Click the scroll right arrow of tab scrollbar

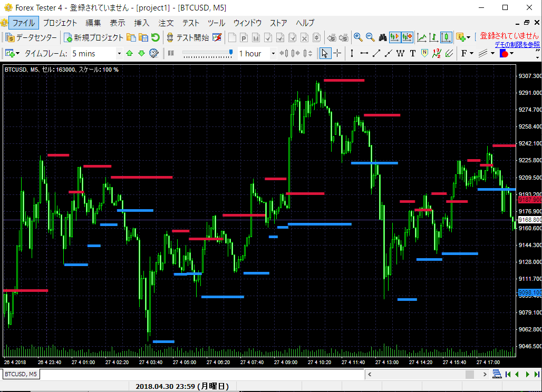pos(485,375)
